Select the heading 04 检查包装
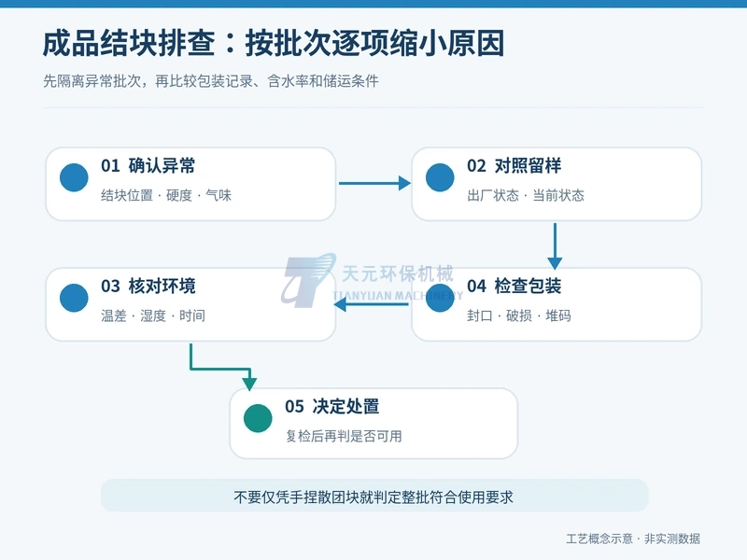Viewport: 747px width, 560px height. [514, 287]
